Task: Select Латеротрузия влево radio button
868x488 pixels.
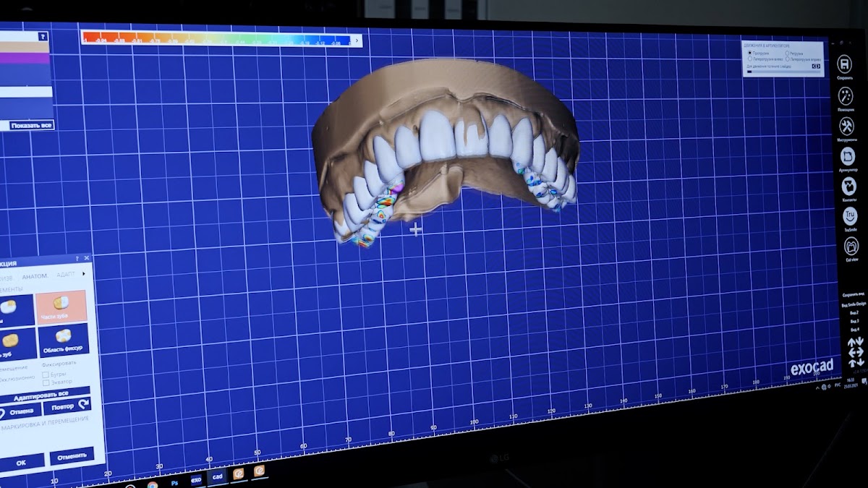Action: pos(750,59)
